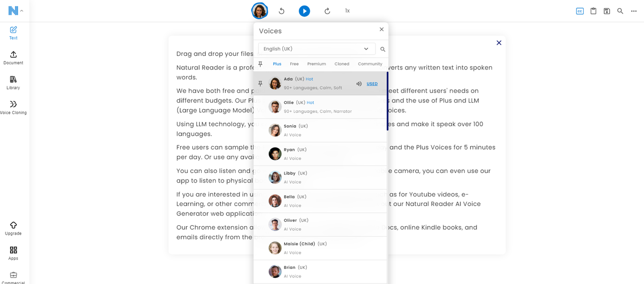Open the Document upload section
The width and height of the screenshot is (644, 284).
click(x=13, y=58)
